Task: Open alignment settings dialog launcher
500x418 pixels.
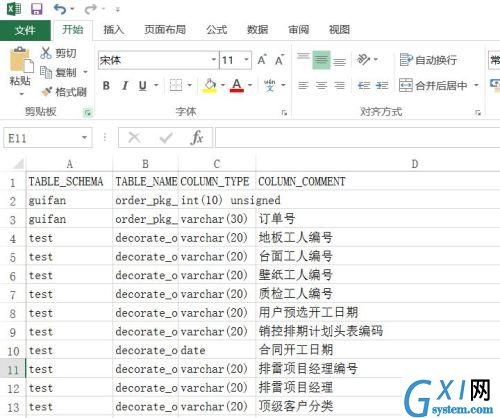Action: [x=478, y=113]
